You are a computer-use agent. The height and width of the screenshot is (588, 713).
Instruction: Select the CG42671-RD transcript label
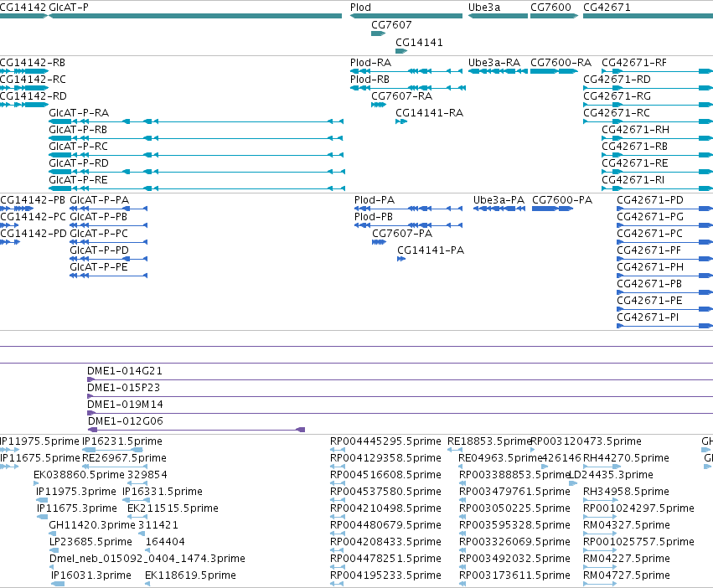(617, 79)
